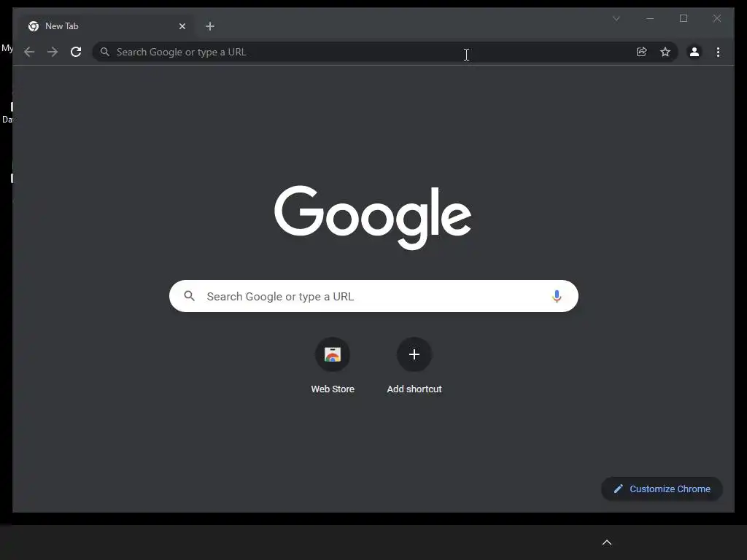Open a new tab with the plus button
Screen dimensions: 747x560
[x=210, y=26]
